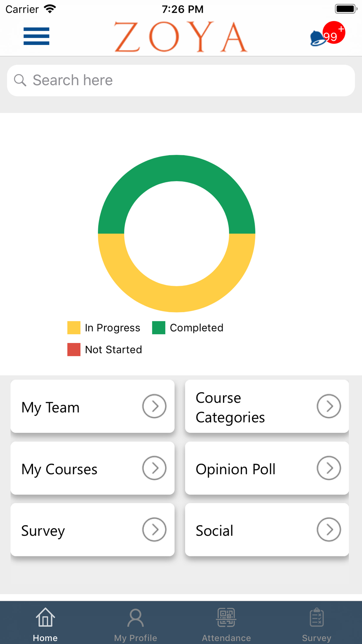Open My Courses arrow chevron
This screenshot has width=362, height=644.
[x=154, y=468]
